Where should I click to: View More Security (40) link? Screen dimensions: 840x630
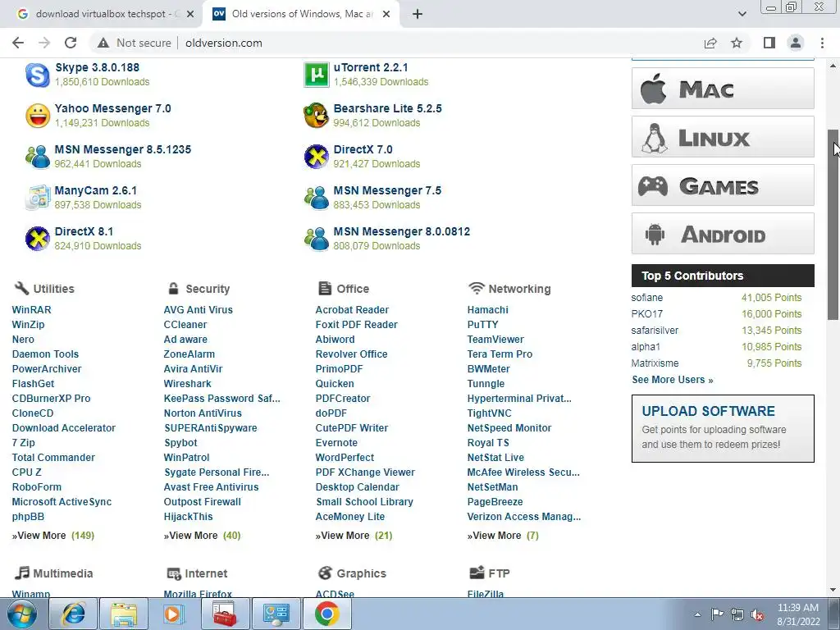(202, 535)
